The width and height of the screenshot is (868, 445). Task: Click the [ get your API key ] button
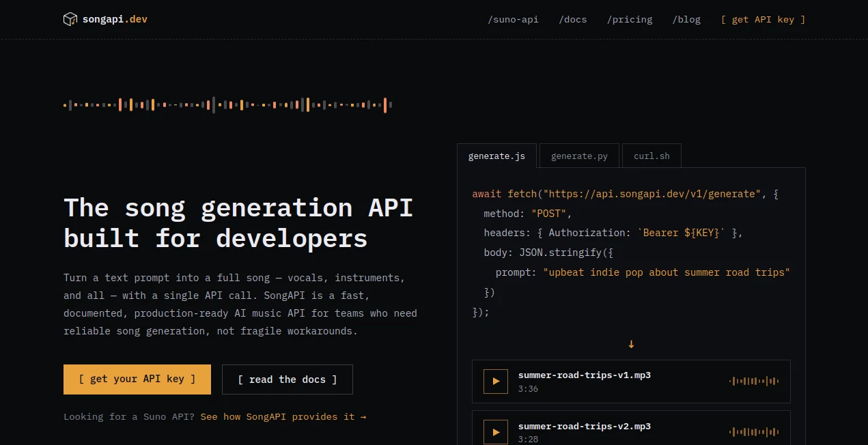click(137, 379)
